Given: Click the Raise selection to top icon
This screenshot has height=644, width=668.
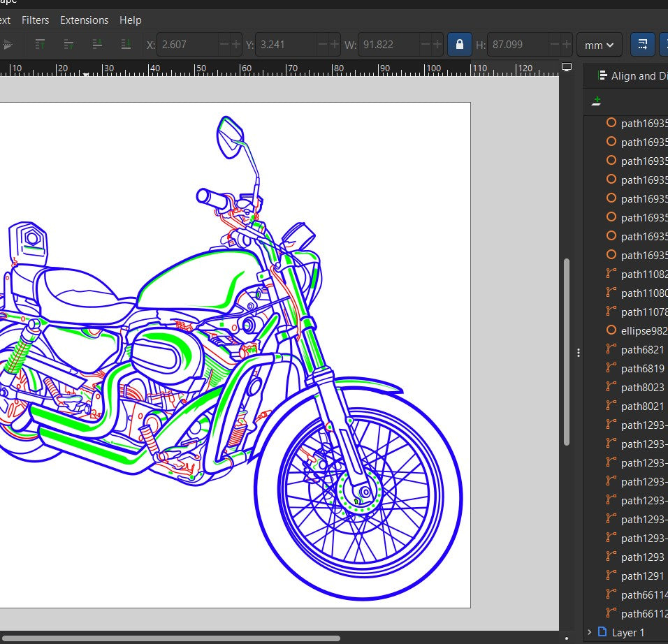Looking at the screenshot, I should (x=40, y=44).
